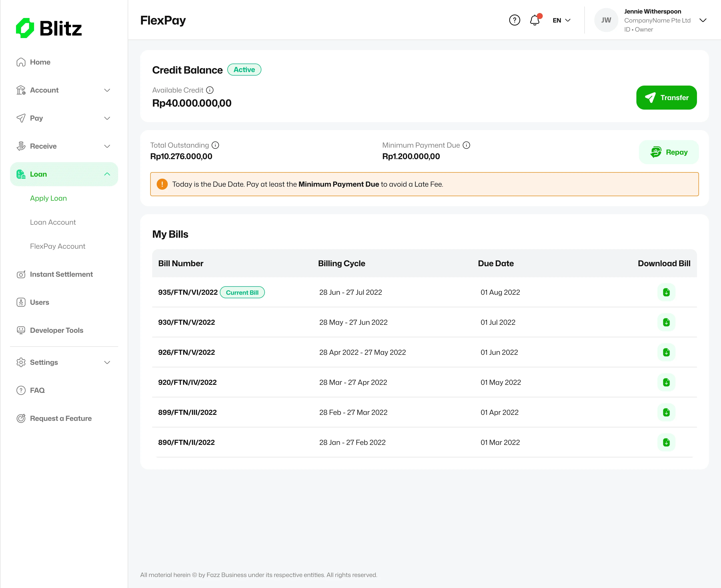Click the Blitz logo
721x588 pixels.
pos(49,28)
